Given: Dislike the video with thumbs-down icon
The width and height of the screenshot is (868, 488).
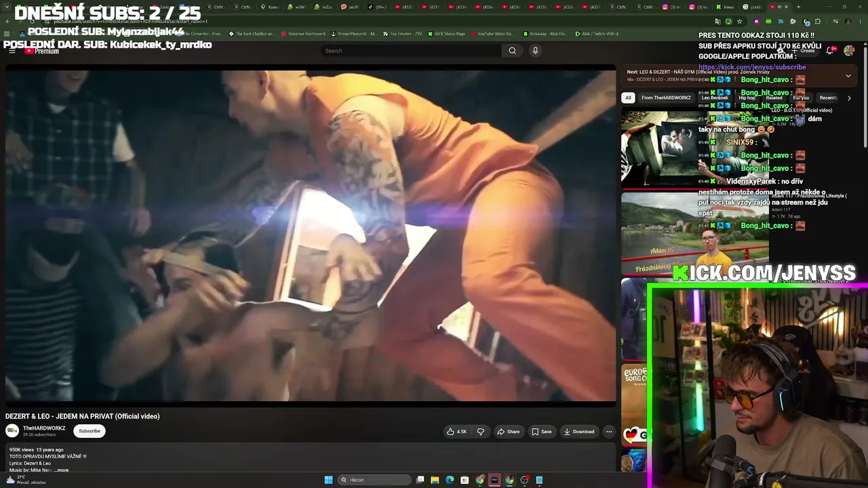Looking at the screenshot, I should click(481, 432).
